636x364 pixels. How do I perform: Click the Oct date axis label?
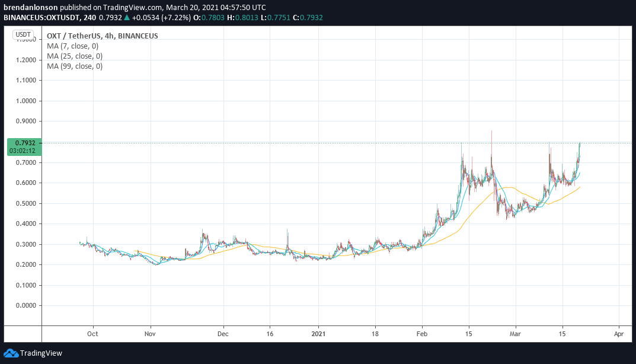92,334
